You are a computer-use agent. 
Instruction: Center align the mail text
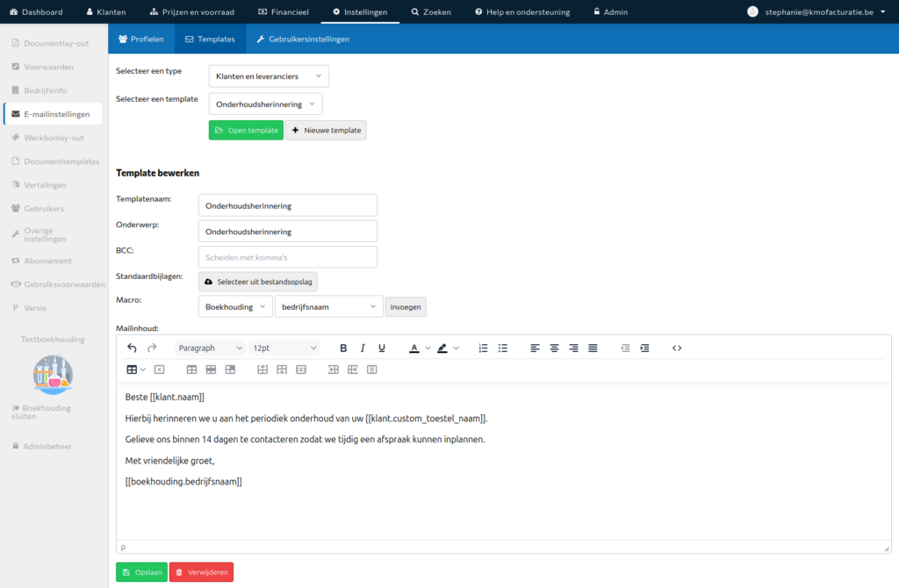(554, 348)
